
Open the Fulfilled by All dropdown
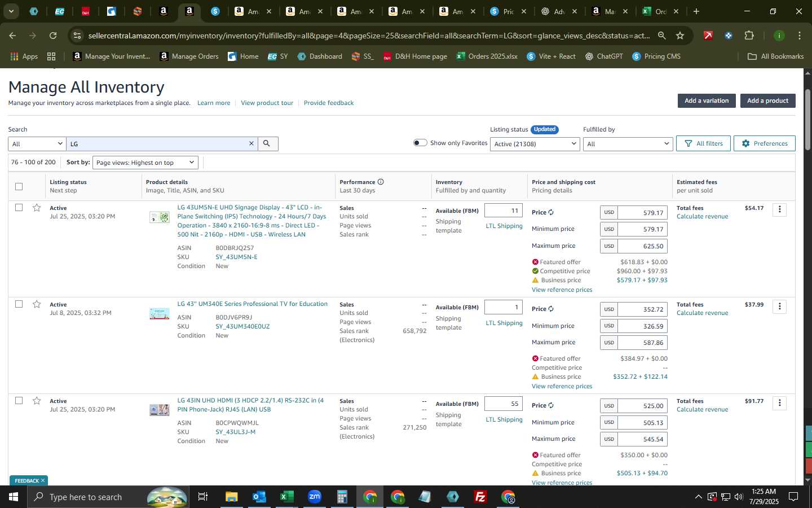(628, 144)
